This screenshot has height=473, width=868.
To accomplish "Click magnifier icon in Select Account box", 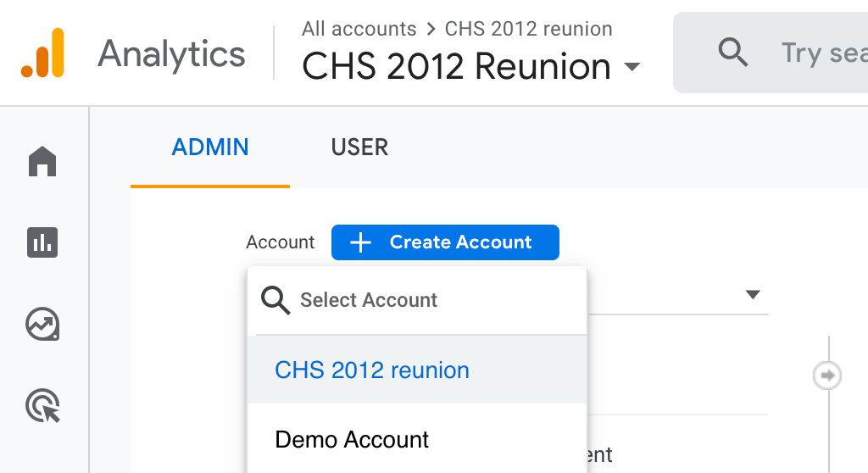I will [275, 300].
